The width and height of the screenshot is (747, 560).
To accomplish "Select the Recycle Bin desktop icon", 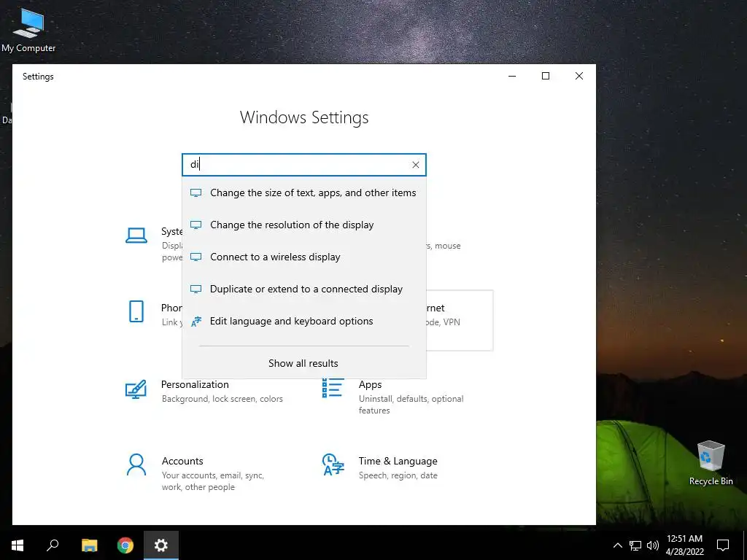I will tap(711, 463).
